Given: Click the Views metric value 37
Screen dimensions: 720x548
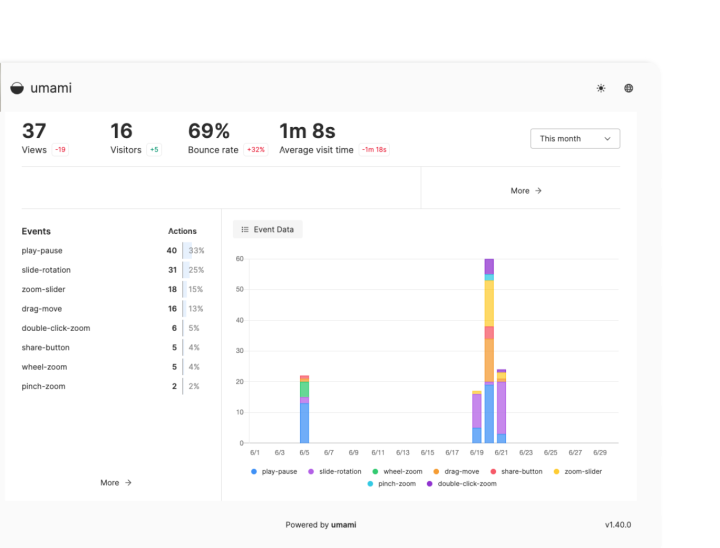Looking at the screenshot, I should tap(34, 131).
